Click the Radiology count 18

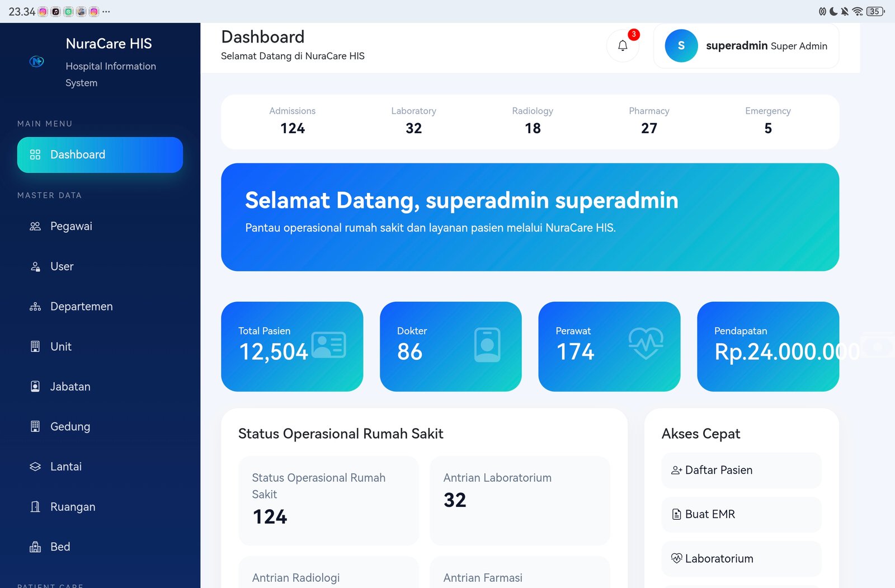(533, 129)
